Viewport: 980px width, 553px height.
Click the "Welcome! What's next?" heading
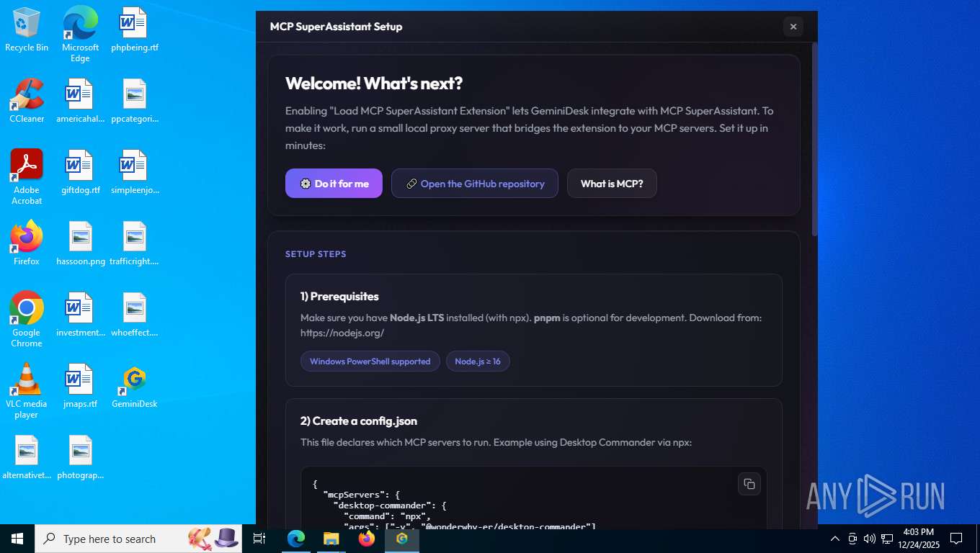coord(374,84)
